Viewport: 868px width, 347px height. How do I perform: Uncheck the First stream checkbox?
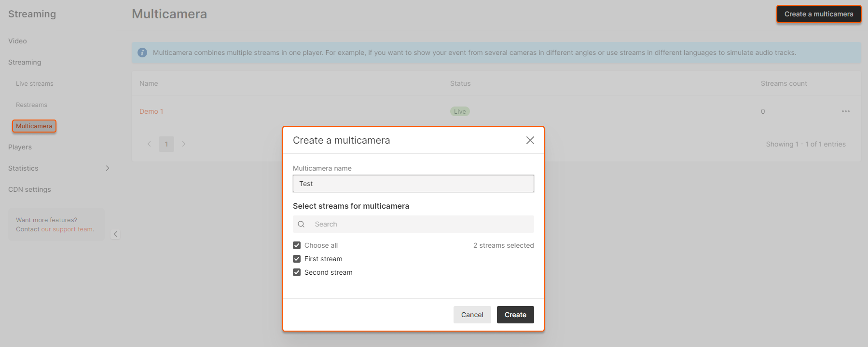point(297,259)
